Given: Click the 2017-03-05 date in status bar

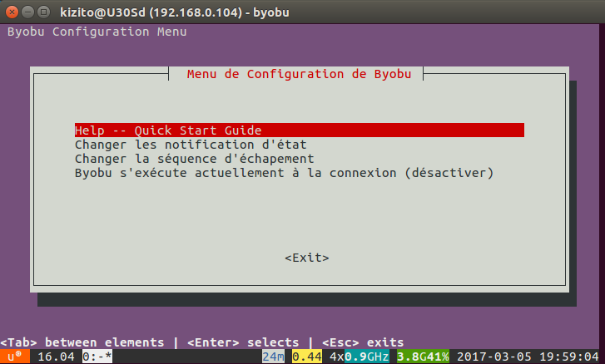Looking at the screenshot, I should click(x=494, y=357).
